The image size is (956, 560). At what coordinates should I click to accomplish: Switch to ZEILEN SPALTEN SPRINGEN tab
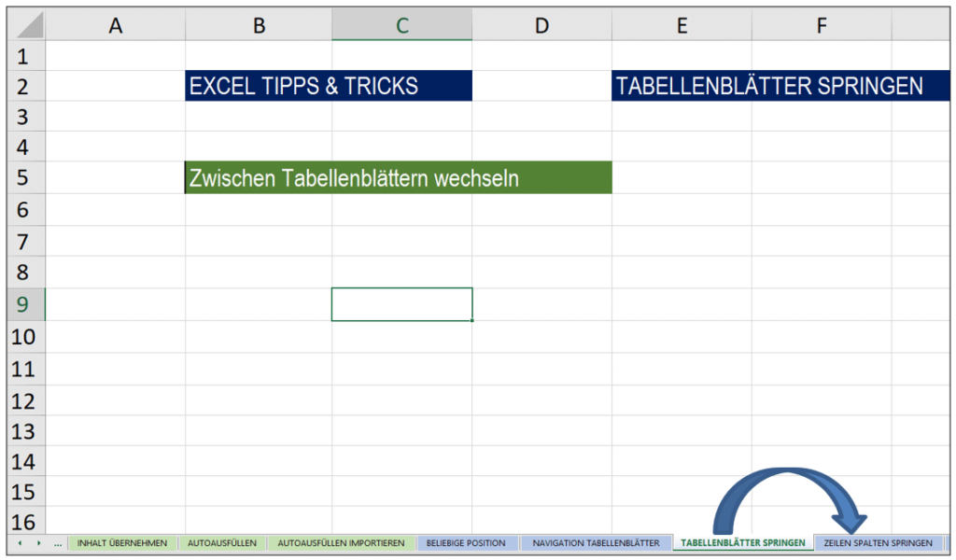[878, 543]
